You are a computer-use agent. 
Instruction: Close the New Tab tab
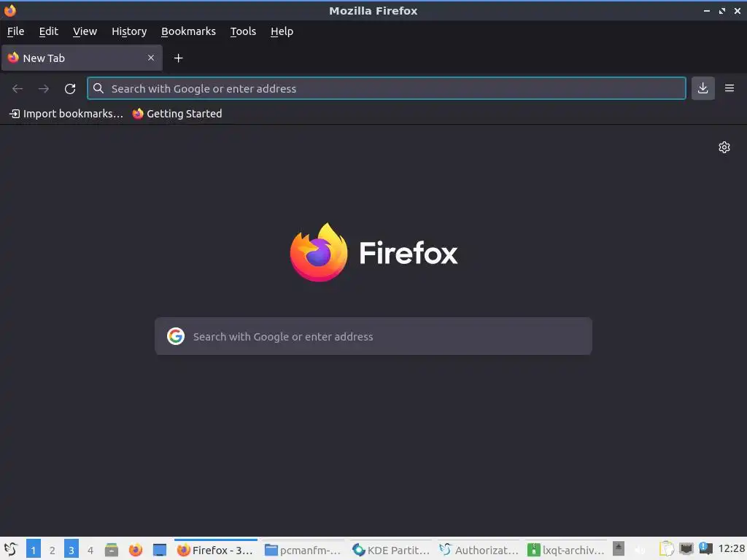pyautogui.click(x=151, y=58)
